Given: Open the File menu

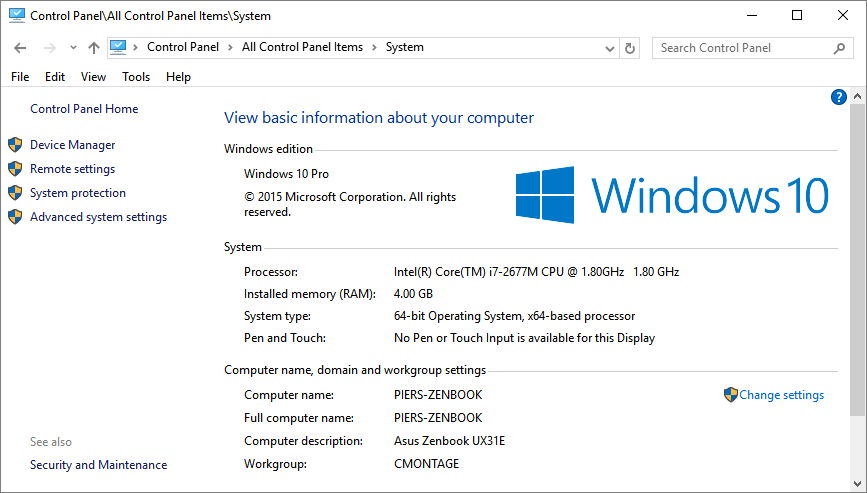Looking at the screenshot, I should [20, 77].
